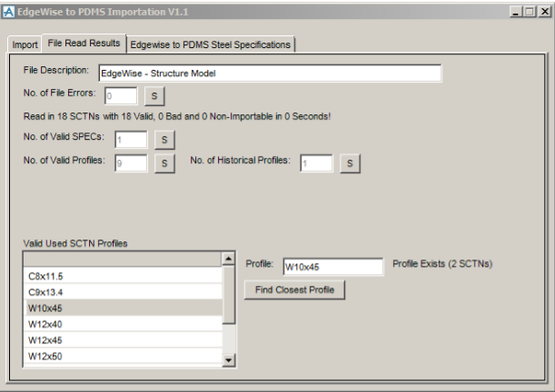Click the No. of Valid Profiles field
This screenshot has width=555, height=392.
131,163
